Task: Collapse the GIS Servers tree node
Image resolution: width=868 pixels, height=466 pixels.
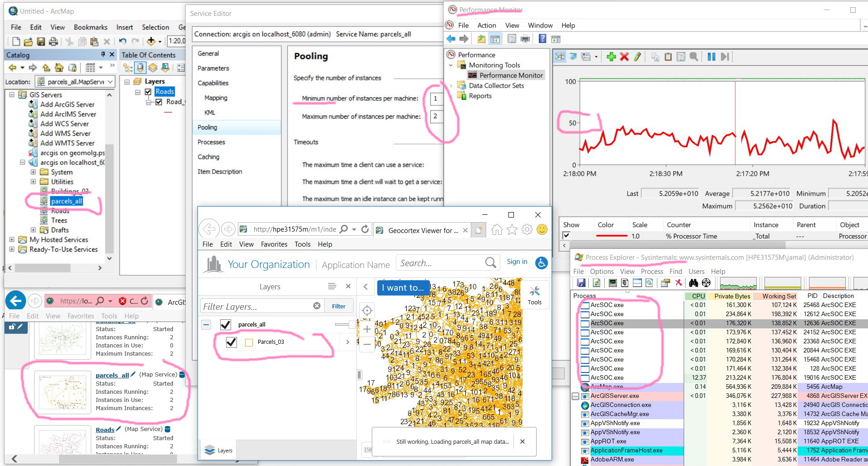Action: (11, 94)
